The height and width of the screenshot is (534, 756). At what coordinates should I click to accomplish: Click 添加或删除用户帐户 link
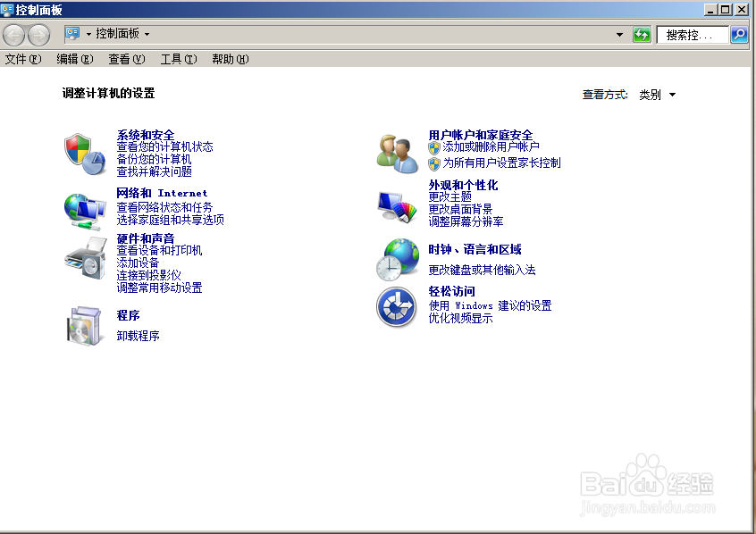click(491, 147)
